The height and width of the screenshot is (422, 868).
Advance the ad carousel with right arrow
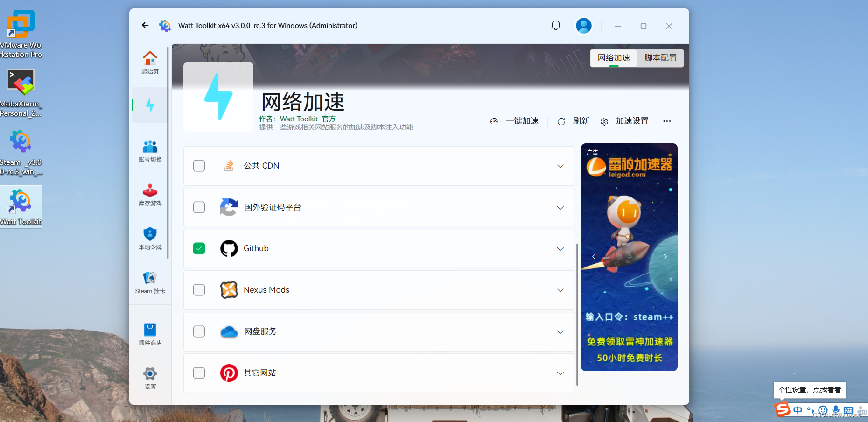coord(665,257)
